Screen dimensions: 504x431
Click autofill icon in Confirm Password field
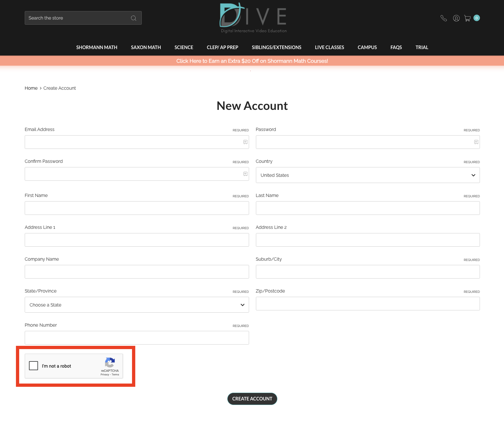click(245, 174)
